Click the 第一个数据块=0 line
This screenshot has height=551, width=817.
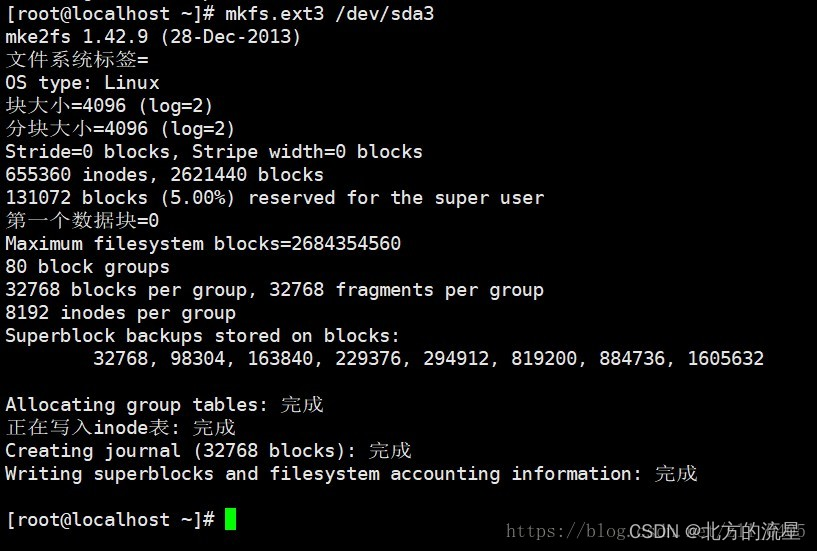(82, 221)
